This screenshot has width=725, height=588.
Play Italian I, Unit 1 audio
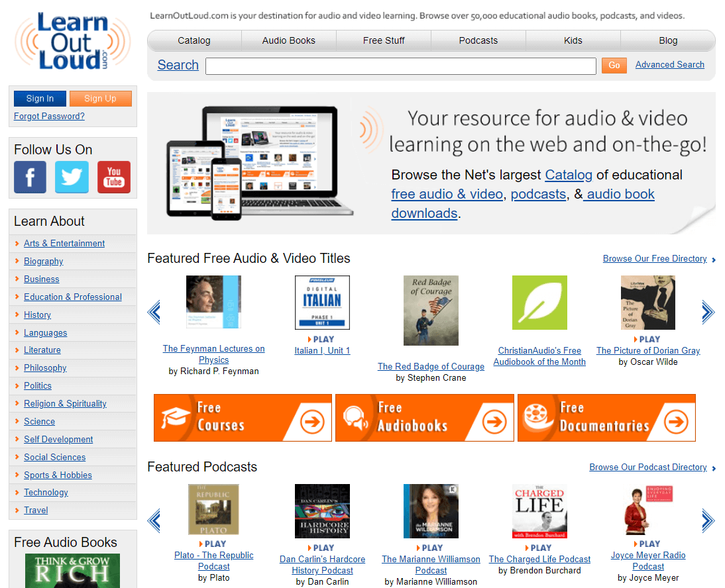tap(322, 339)
